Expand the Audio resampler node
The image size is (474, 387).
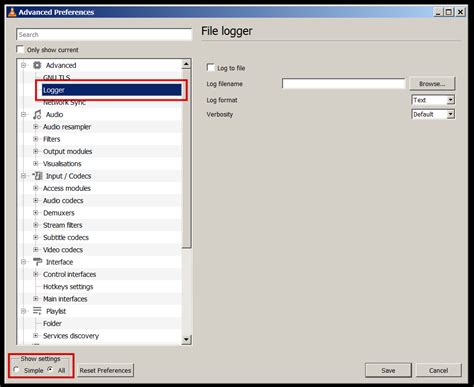point(36,127)
